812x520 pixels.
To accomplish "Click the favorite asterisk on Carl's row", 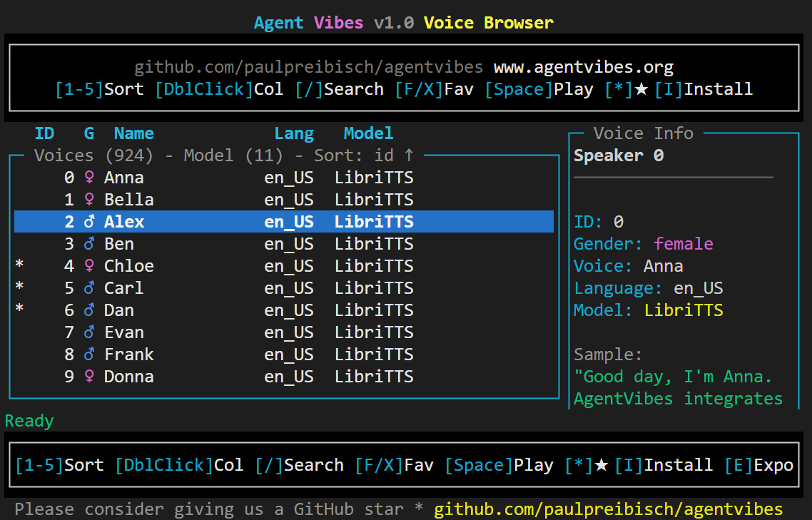I will pos(20,287).
